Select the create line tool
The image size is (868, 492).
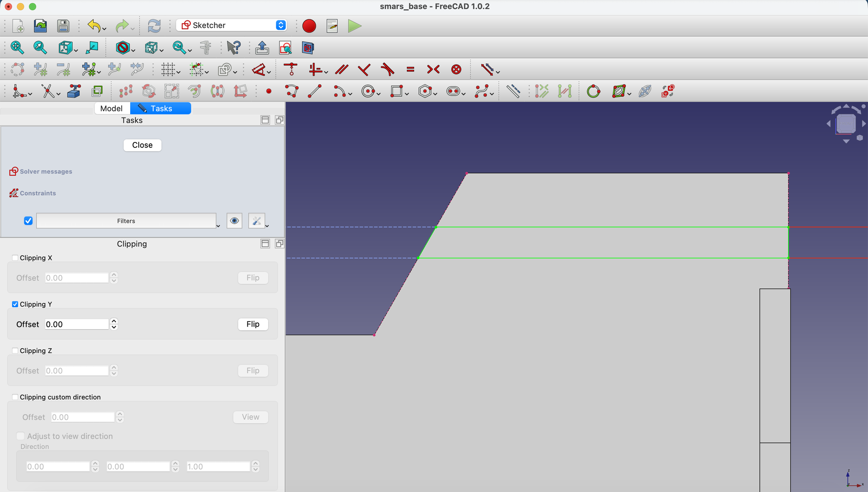point(314,91)
